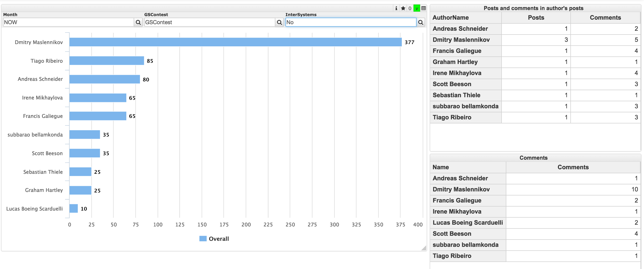Open the InterSystems filter set to No
This screenshot has height=269, width=644.
350,22
